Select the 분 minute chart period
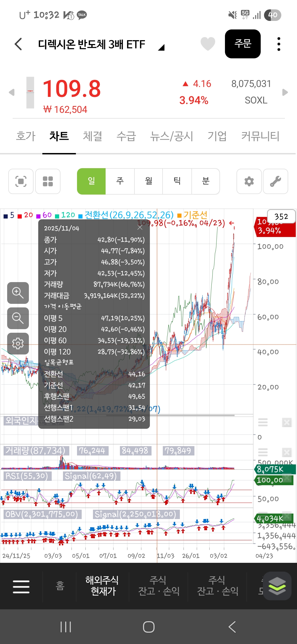The height and width of the screenshot is (644, 297). [205, 181]
